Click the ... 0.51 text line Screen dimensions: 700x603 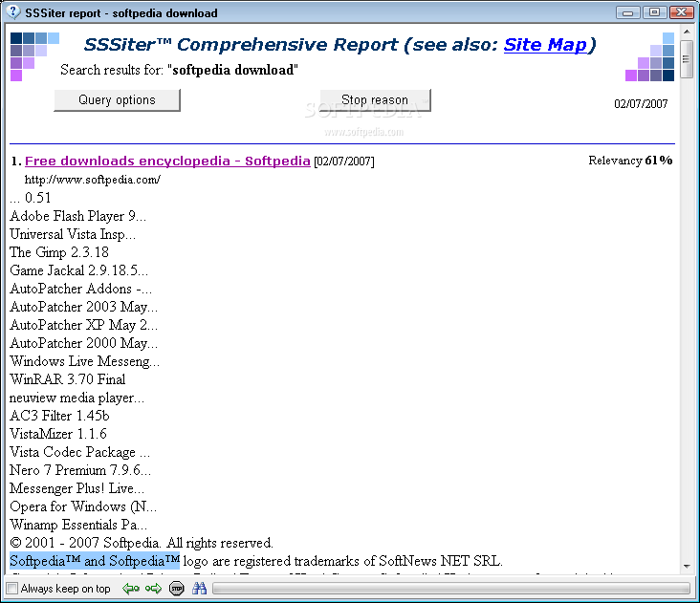[x=30, y=198]
